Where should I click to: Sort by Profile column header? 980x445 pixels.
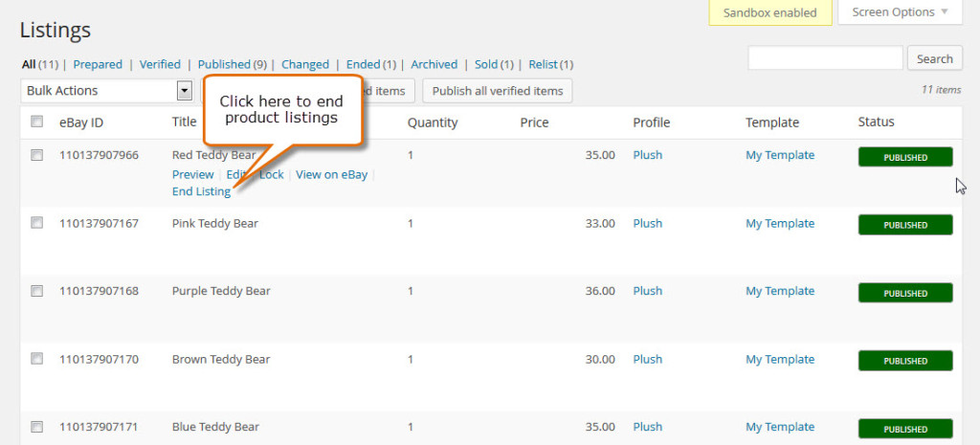[651, 122]
